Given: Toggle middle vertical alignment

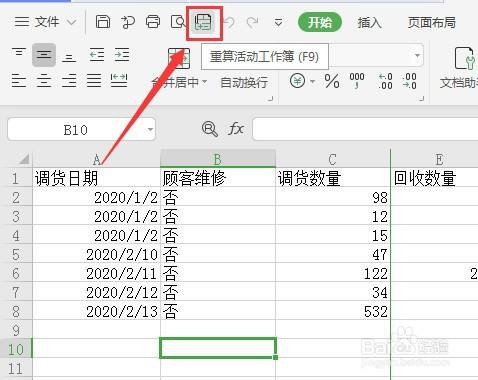Looking at the screenshot, I should pos(44,55).
